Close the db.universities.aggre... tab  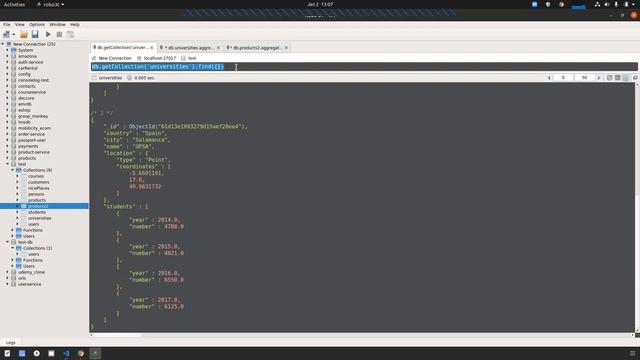pyautogui.click(x=218, y=48)
